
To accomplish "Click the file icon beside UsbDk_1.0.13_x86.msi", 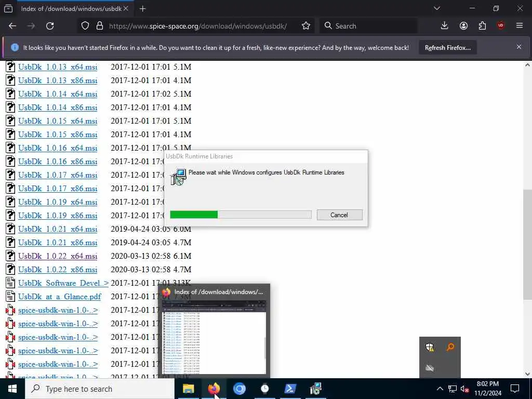I will click(x=10, y=80).
